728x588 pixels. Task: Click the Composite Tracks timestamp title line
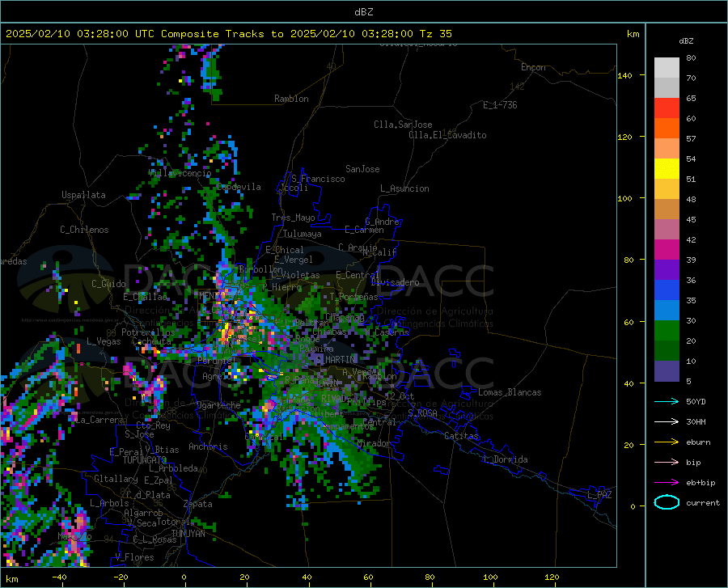[x=228, y=34]
